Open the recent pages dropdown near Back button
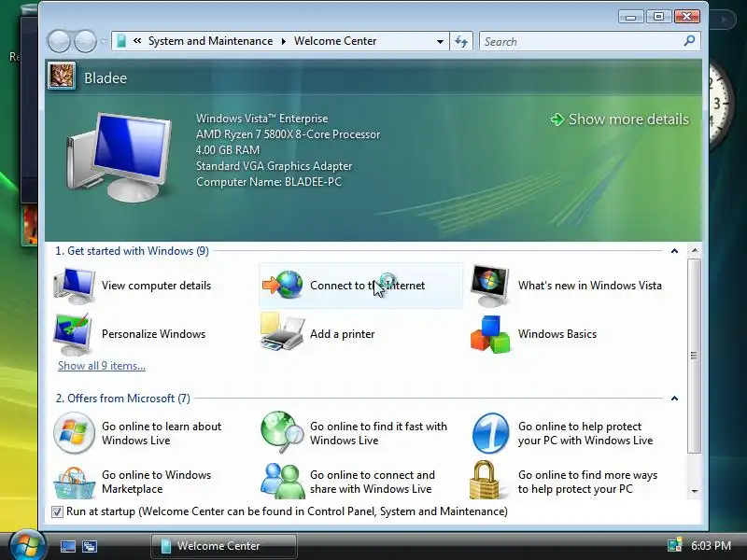Image resolution: width=747 pixels, height=560 pixels. pos(104,41)
